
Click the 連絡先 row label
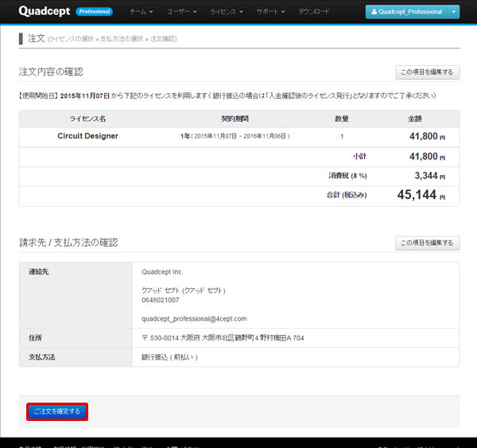[39, 271]
